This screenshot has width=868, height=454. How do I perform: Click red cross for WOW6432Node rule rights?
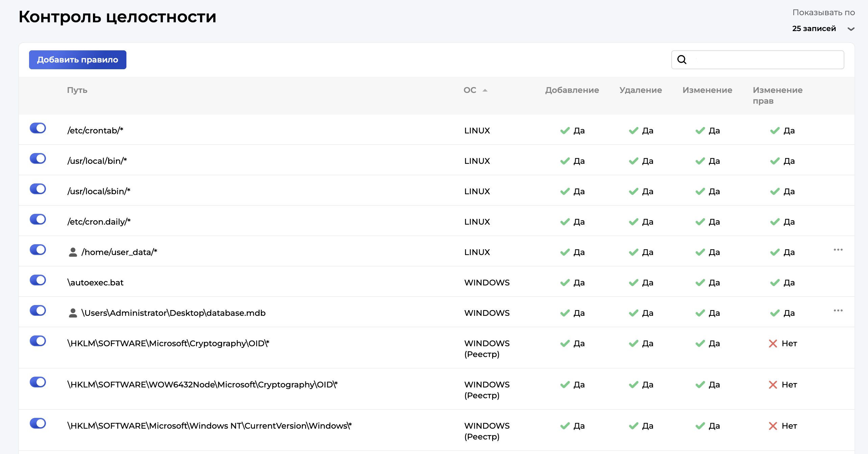click(773, 385)
